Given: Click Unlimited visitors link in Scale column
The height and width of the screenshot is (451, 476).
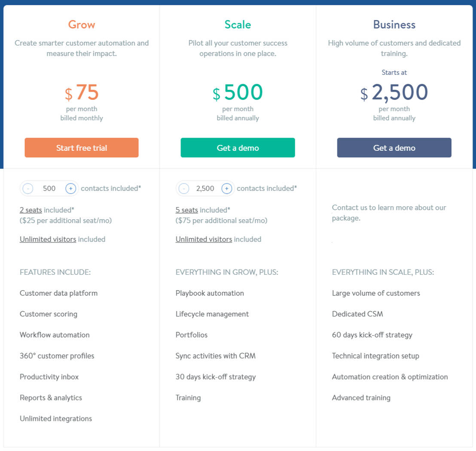Looking at the screenshot, I should 204,239.
